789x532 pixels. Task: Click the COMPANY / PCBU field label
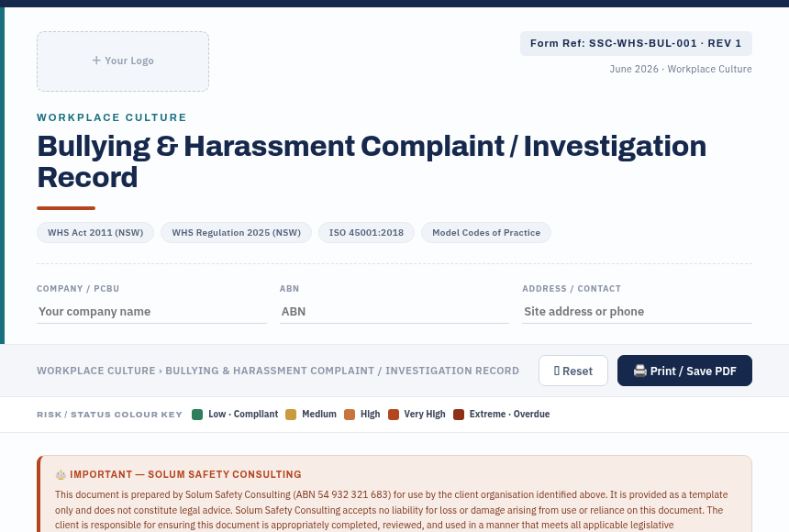pyautogui.click(x=78, y=288)
